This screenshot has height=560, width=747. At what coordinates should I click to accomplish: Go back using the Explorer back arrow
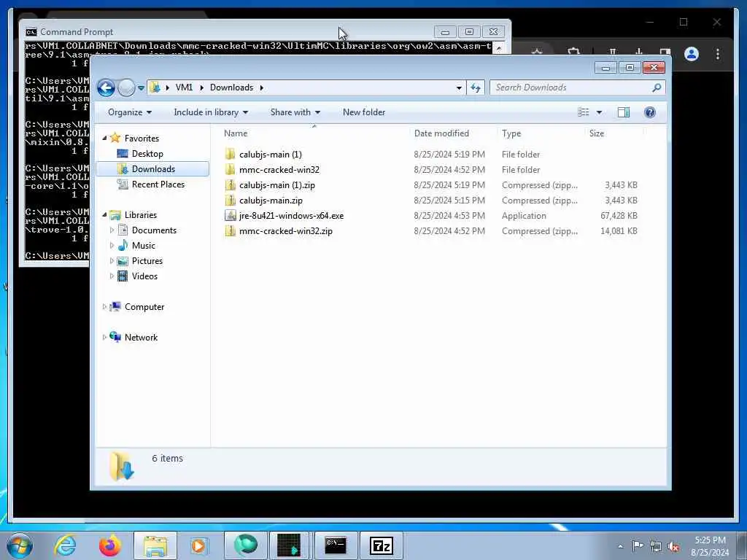[106, 87]
